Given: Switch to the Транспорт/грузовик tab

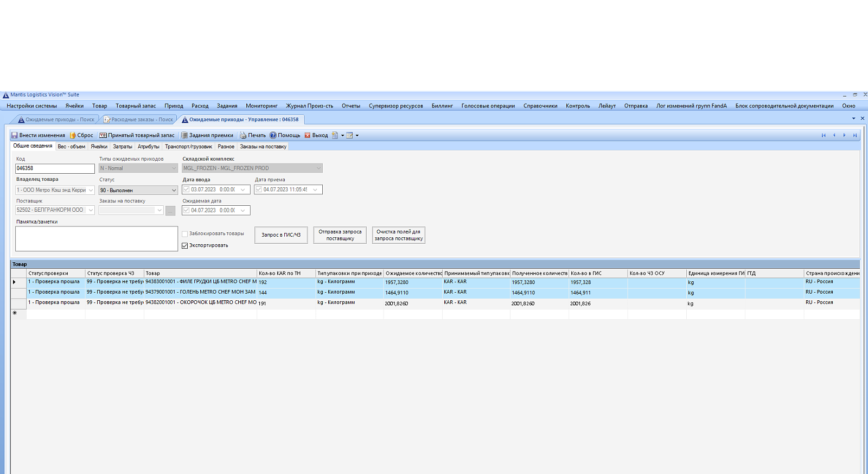Looking at the screenshot, I should (189, 147).
